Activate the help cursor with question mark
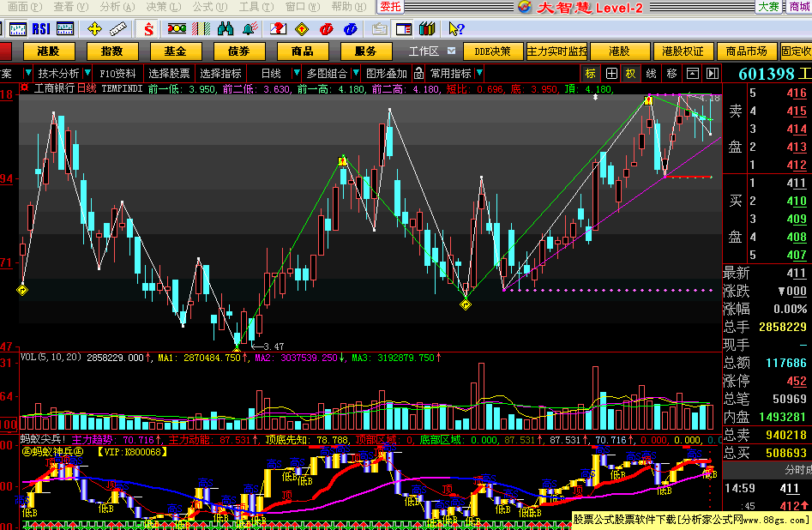Image resolution: width=812 pixels, height=530 pixels. click(456, 29)
